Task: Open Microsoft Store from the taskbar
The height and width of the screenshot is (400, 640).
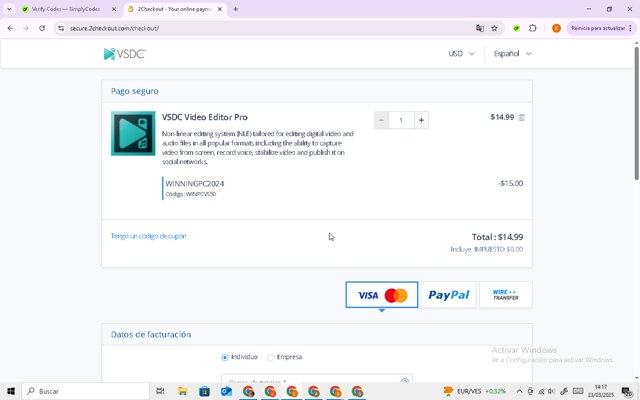Action: tap(204, 391)
